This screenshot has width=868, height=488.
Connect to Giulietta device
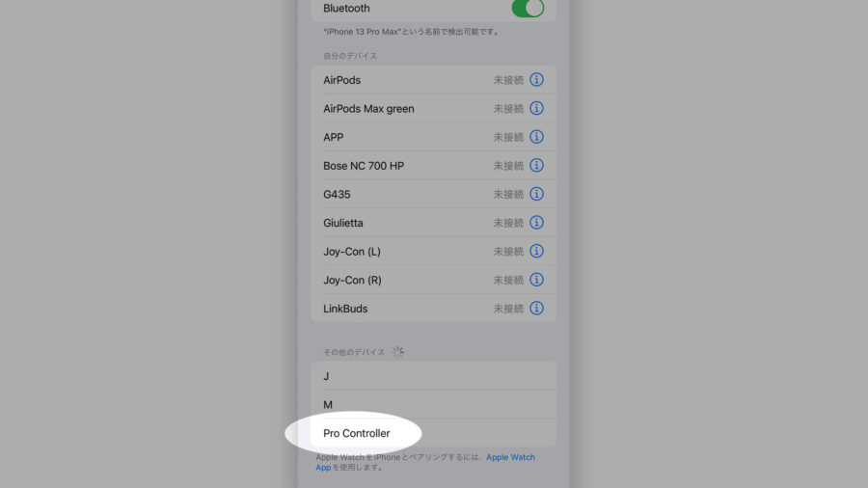tap(433, 223)
